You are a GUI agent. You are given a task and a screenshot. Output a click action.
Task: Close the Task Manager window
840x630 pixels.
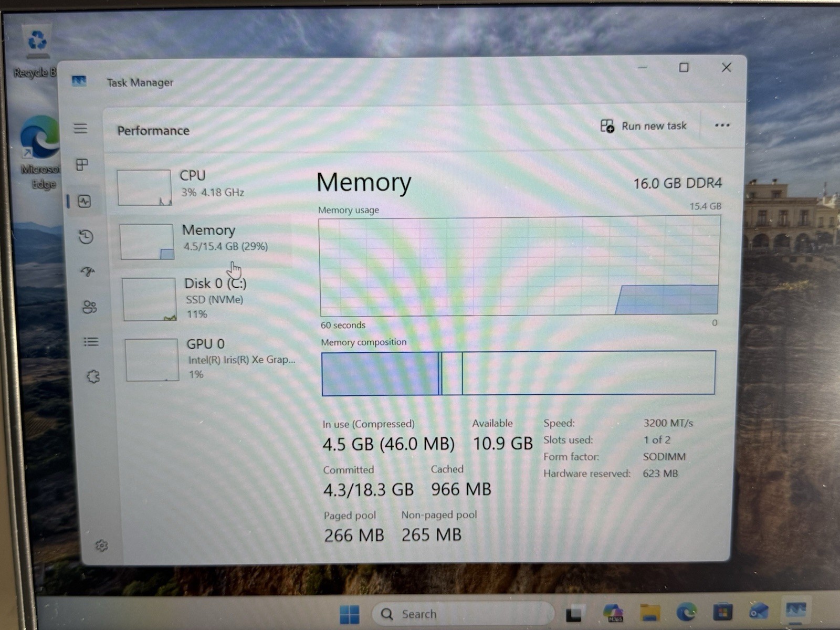[x=726, y=68]
